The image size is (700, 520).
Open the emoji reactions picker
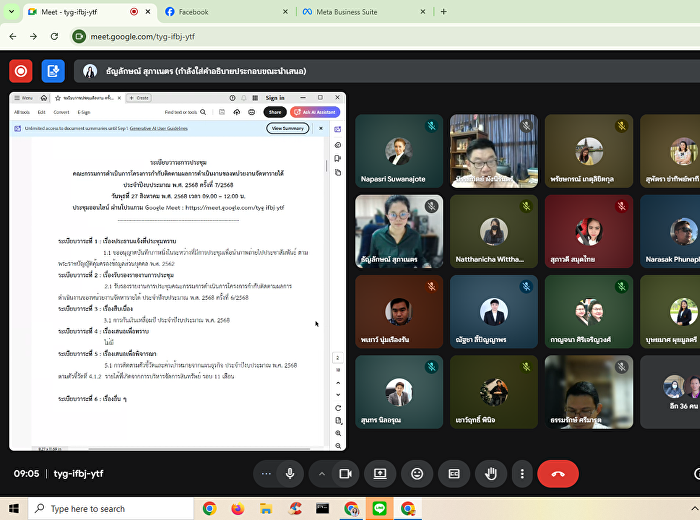(417, 473)
